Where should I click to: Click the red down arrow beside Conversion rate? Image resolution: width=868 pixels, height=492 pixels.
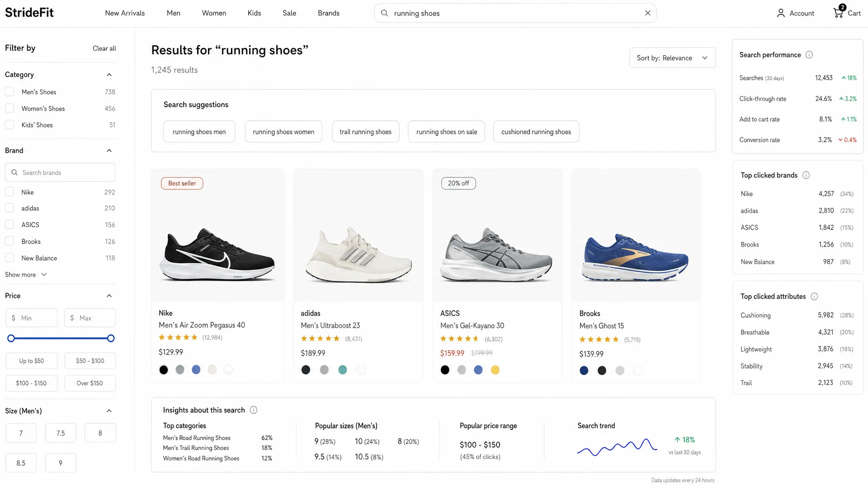coord(840,140)
